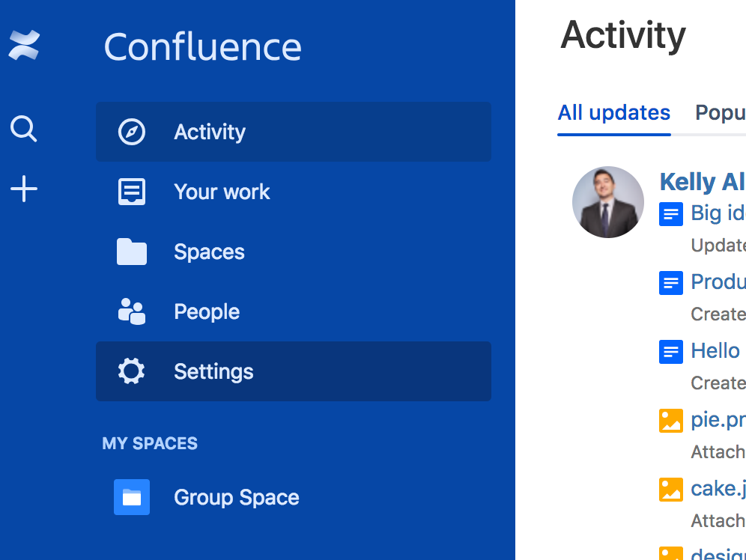Click the compass icon beside Activity
The width and height of the screenshot is (746, 560).
[x=132, y=132]
